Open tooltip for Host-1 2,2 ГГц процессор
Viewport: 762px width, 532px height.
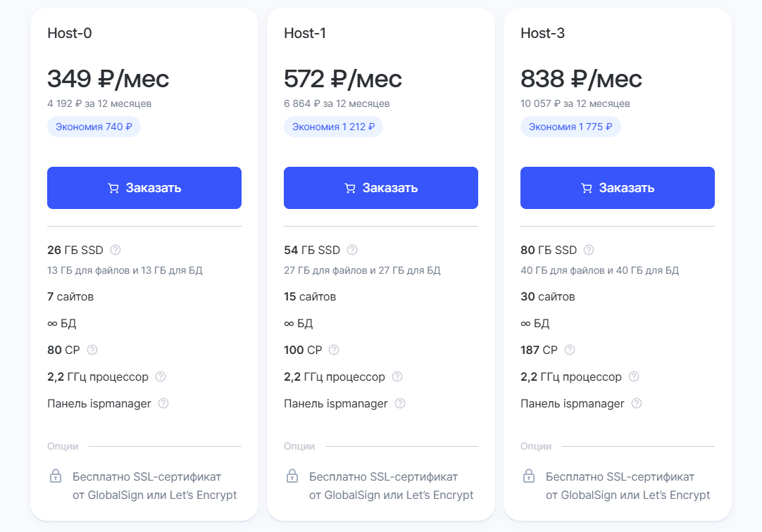coord(397,376)
